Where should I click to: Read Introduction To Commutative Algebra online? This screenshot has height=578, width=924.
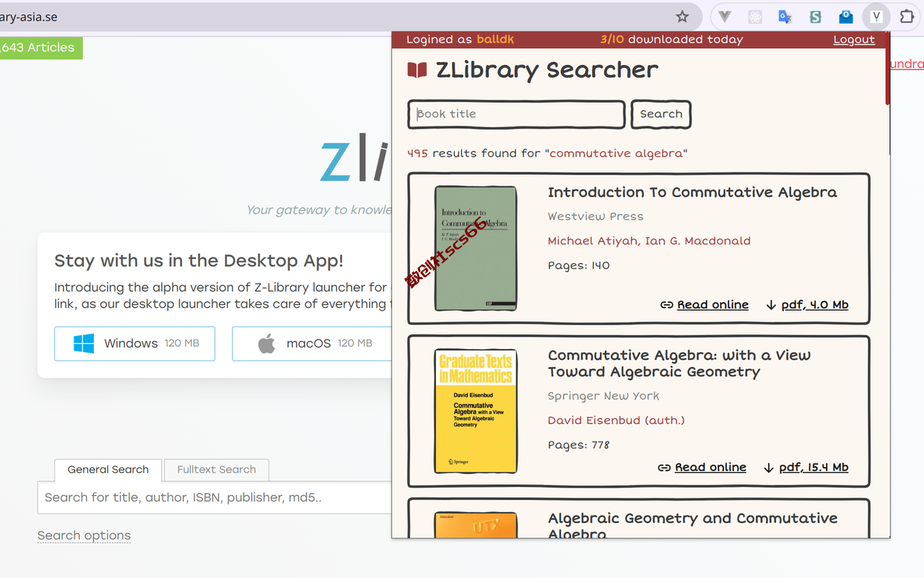[x=712, y=305]
